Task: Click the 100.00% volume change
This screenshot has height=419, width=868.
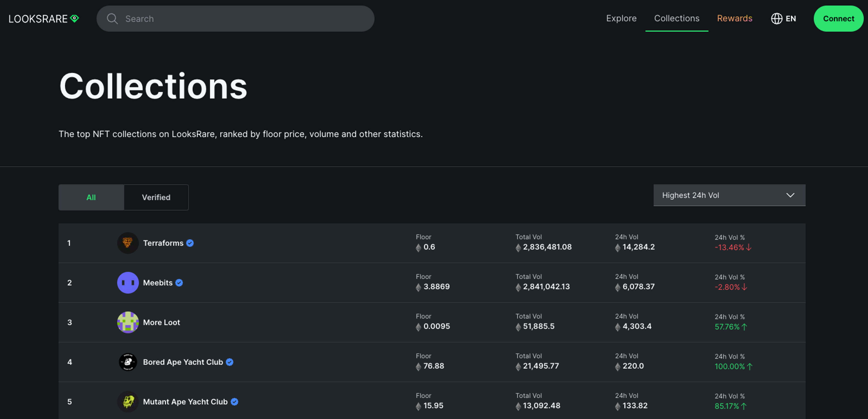Action: [730, 366]
